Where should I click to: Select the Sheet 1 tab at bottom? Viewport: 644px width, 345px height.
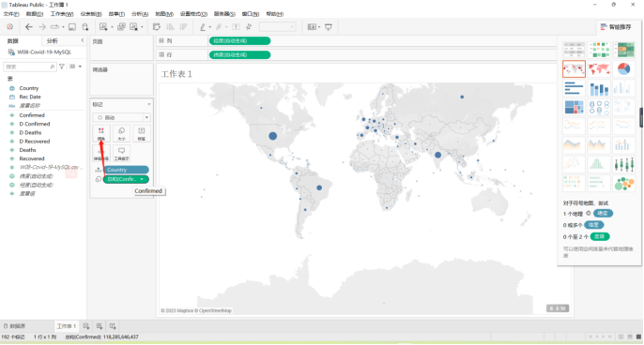tap(66, 326)
